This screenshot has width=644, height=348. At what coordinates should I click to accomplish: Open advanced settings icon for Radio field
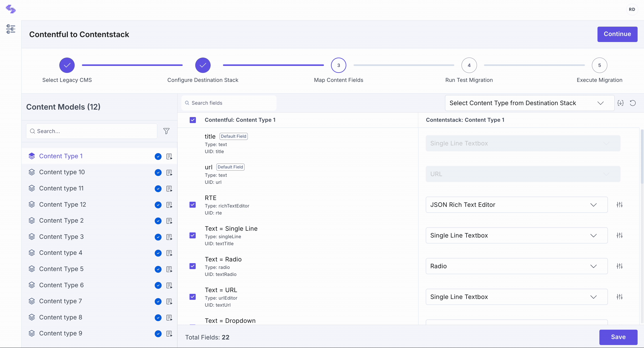point(619,266)
